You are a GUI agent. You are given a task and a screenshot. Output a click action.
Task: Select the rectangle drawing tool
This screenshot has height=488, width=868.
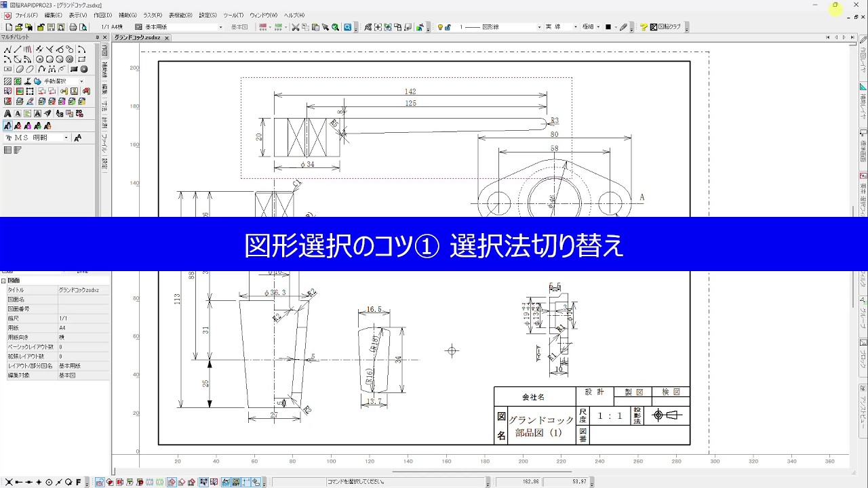click(81, 59)
